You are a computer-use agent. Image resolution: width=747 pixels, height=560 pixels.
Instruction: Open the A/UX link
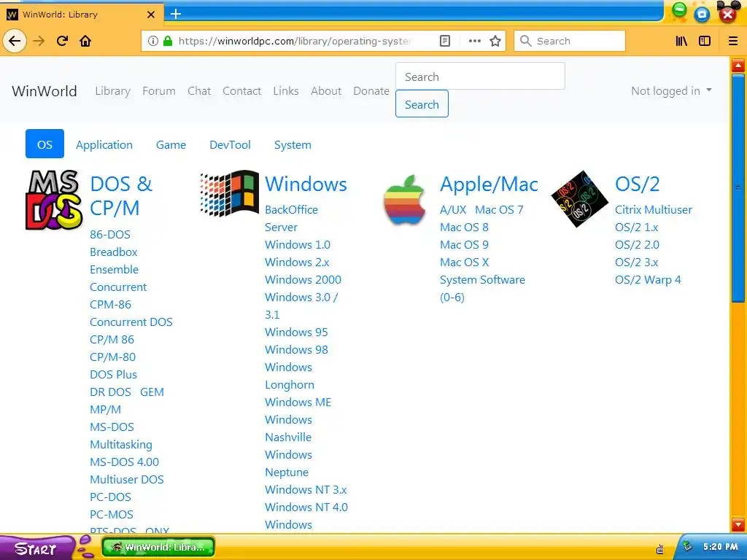(453, 209)
